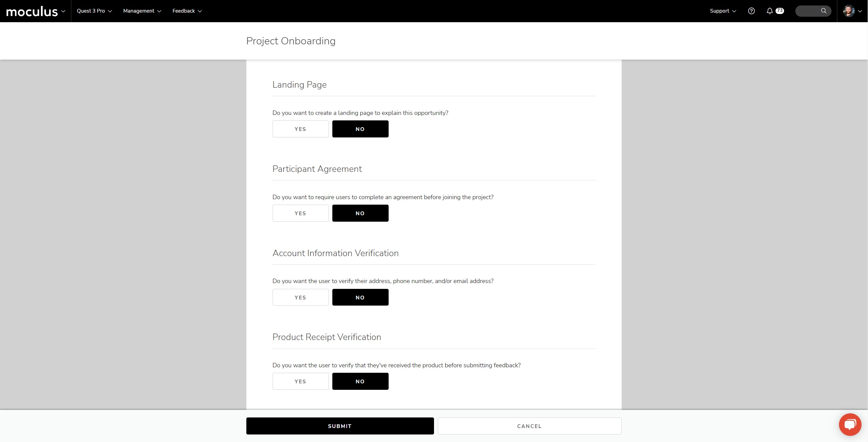Submit the Project Onboarding form

pos(340,426)
